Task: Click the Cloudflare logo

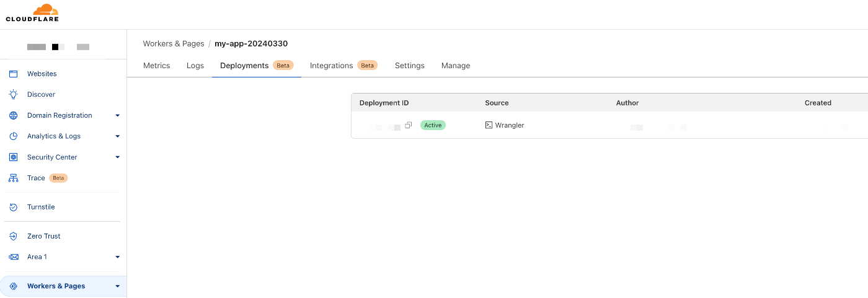Action: (32, 13)
